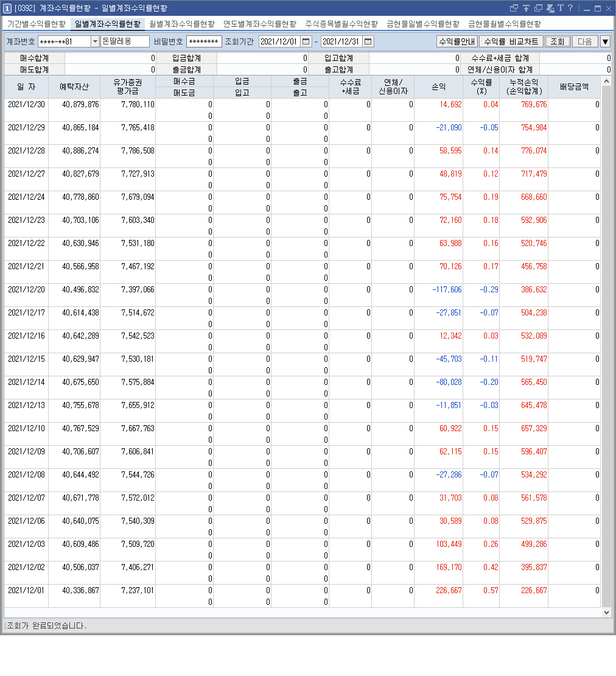Click the 배당금액 column header

click(574, 86)
